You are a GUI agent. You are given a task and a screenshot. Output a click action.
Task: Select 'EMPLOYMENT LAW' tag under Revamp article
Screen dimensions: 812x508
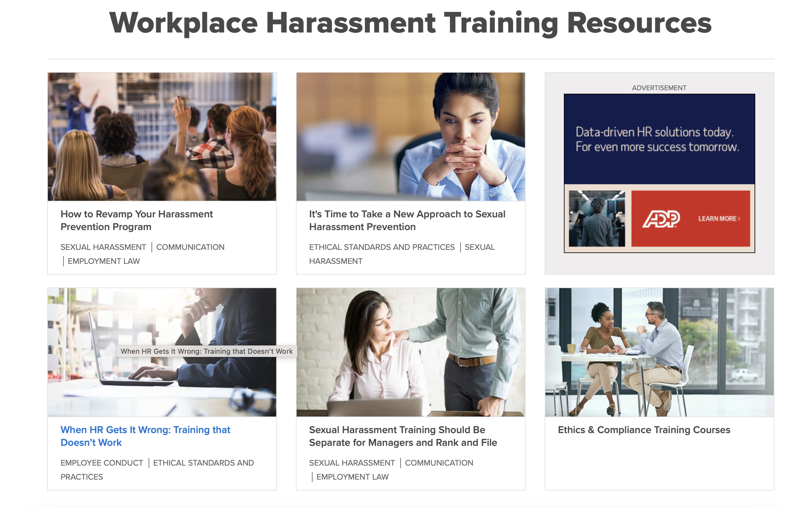[104, 261]
